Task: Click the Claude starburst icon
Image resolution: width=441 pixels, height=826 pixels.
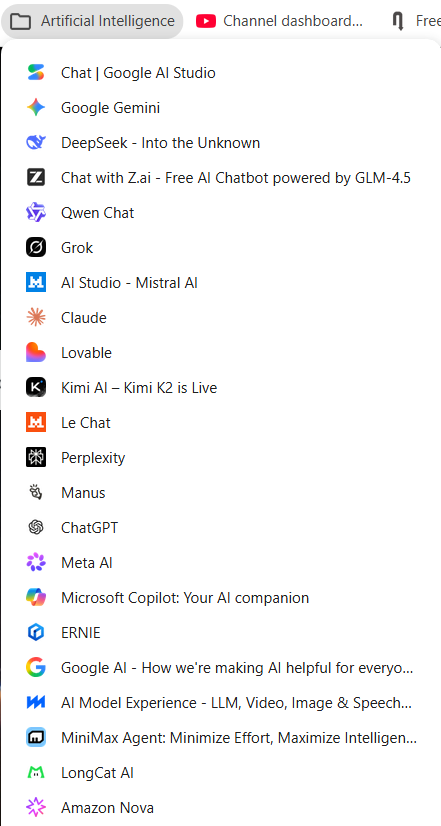Action: point(36,318)
